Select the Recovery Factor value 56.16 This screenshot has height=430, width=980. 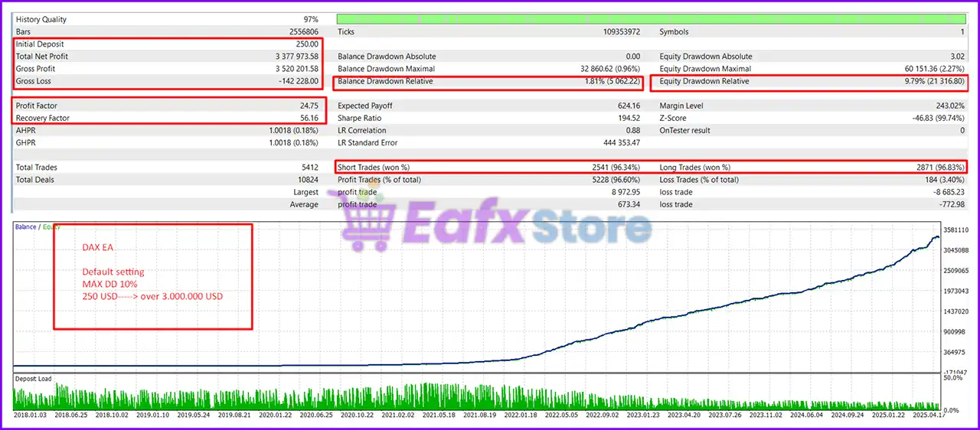(x=309, y=118)
